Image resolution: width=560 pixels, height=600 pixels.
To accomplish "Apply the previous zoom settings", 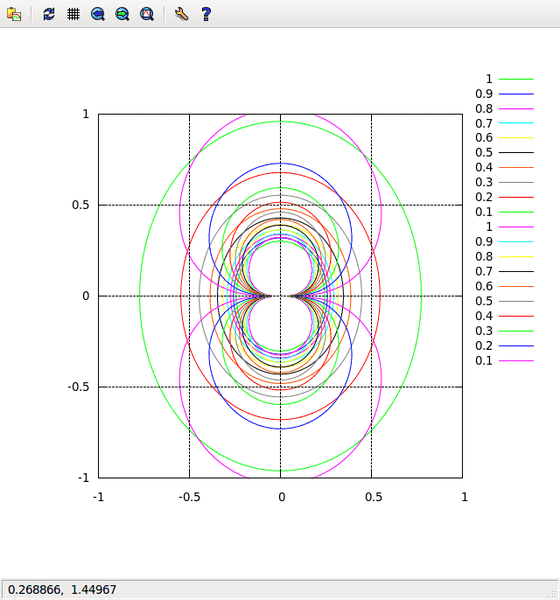I will pyautogui.click(x=98, y=15).
